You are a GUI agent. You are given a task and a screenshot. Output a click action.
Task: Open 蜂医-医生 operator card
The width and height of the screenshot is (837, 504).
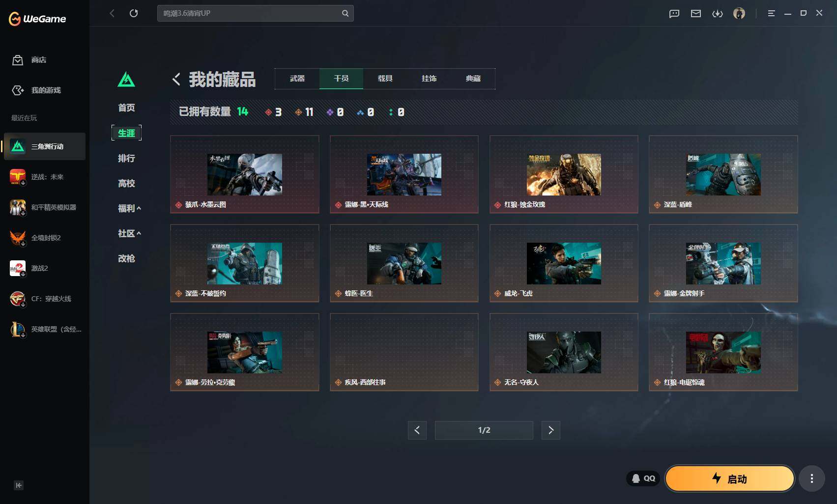[404, 263]
